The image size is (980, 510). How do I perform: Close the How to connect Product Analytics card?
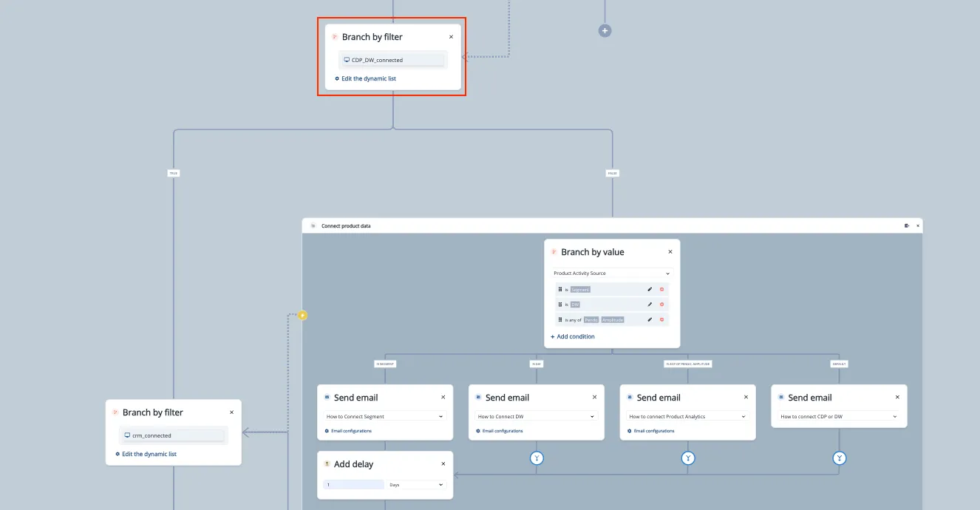[746, 398]
